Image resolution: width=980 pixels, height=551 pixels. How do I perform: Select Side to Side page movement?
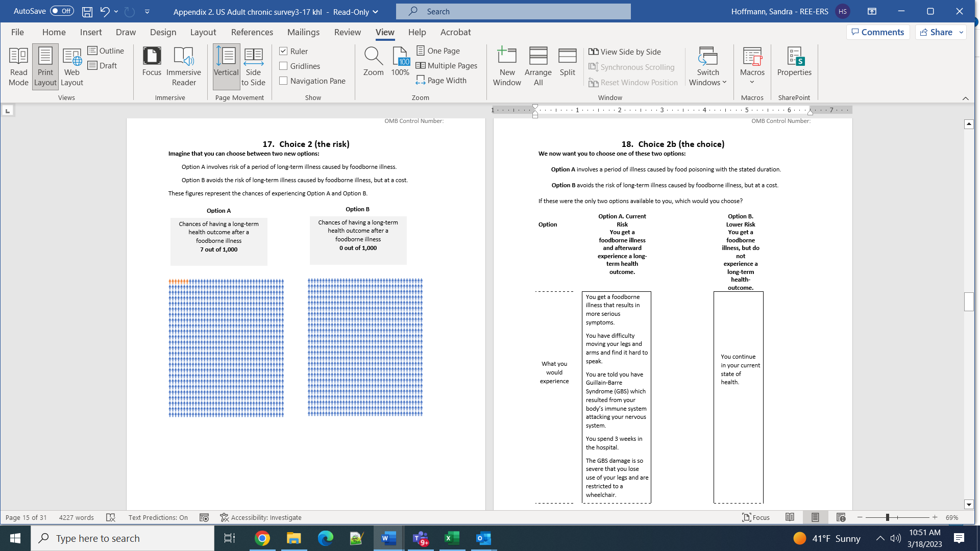pyautogui.click(x=253, y=66)
